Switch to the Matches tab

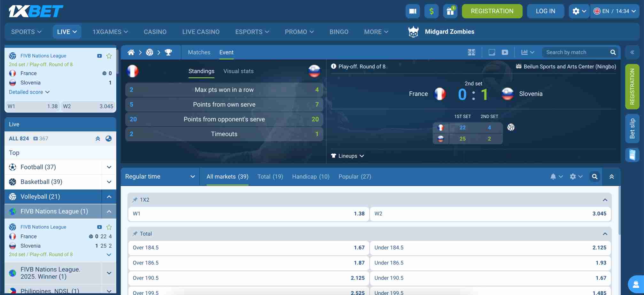coord(199,52)
